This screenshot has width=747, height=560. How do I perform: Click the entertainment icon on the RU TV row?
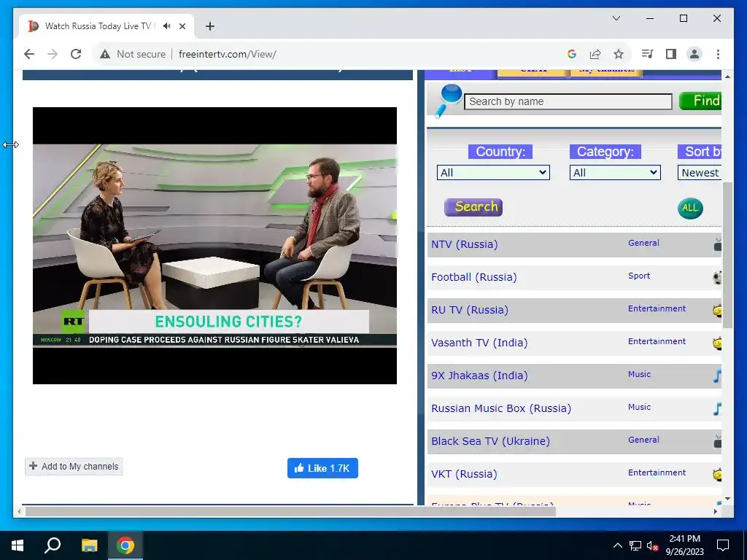coord(718,311)
